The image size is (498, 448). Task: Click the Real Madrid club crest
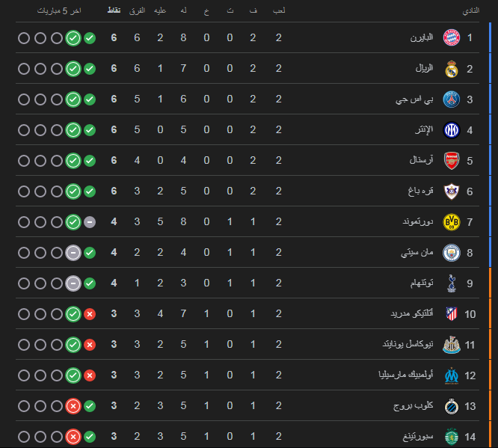pyautogui.click(x=451, y=69)
